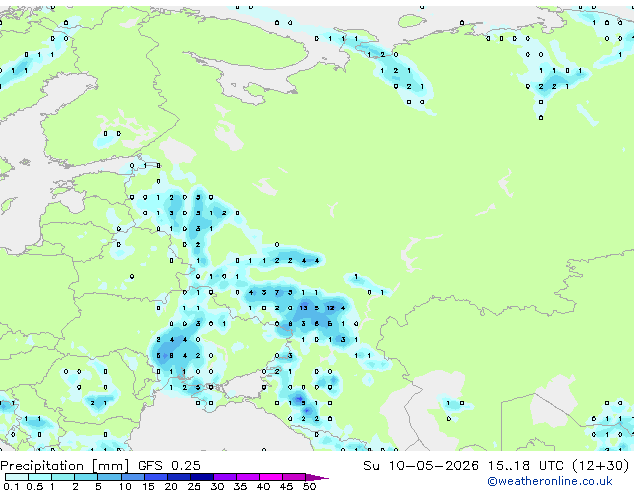Click the legend label '30'
Viewport: 634px width, 490px height.
(x=217, y=486)
